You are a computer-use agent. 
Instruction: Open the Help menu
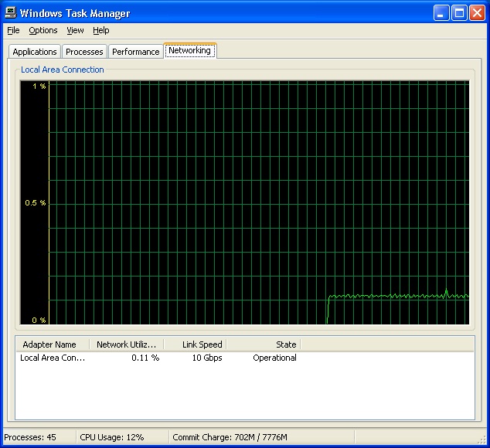(101, 30)
